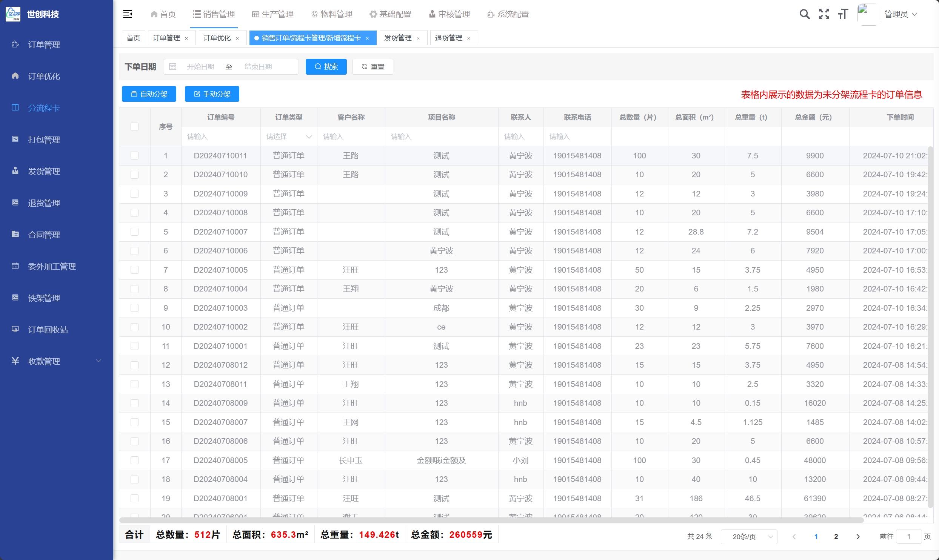Viewport: 939px width, 560px height.
Task: Check the row for order D20240710002
Action: click(134, 327)
